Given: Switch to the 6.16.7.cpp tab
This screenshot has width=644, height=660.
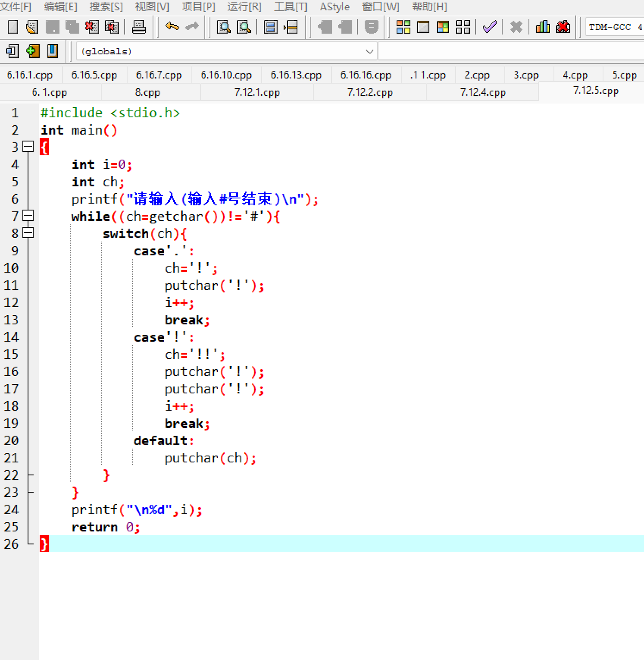Looking at the screenshot, I should click(x=159, y=75).
